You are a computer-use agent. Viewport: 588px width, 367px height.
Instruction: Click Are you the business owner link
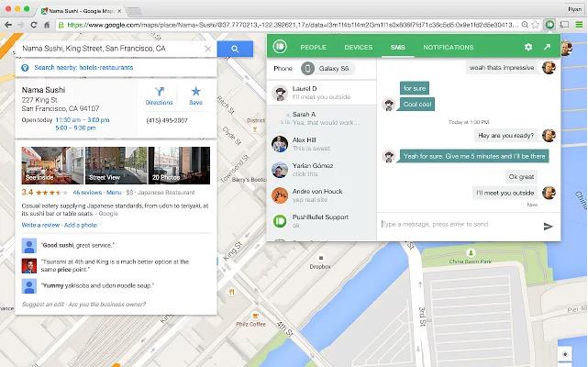[x=107, y=305]
